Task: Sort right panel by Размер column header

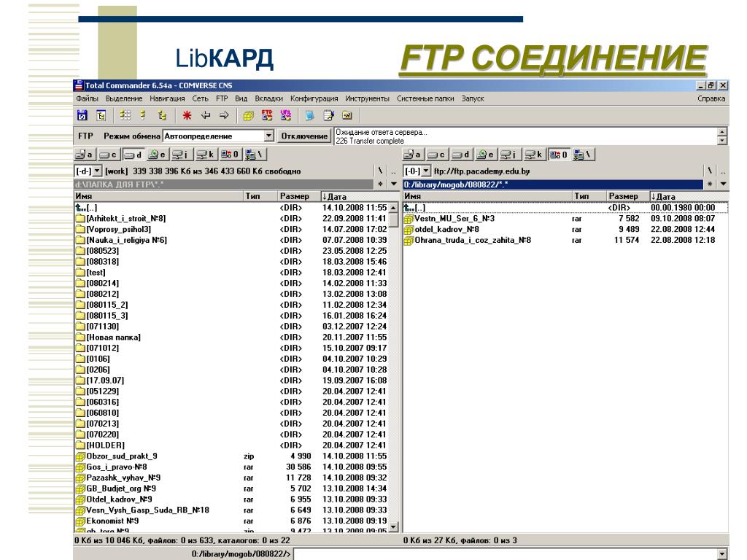Action: (628, 196)
